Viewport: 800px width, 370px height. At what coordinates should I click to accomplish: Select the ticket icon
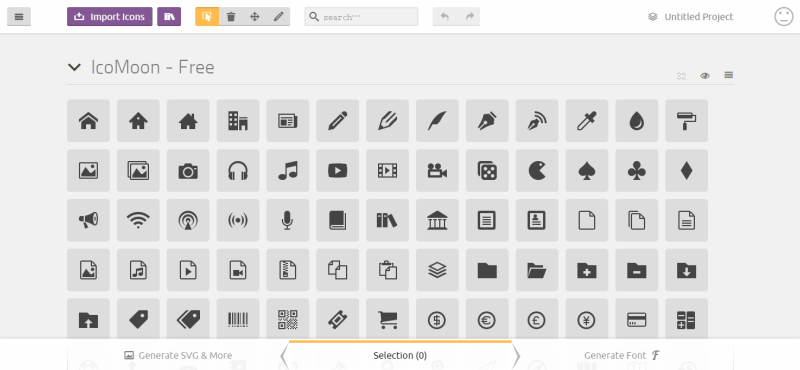pyautogui.click(x=338, y=320)
